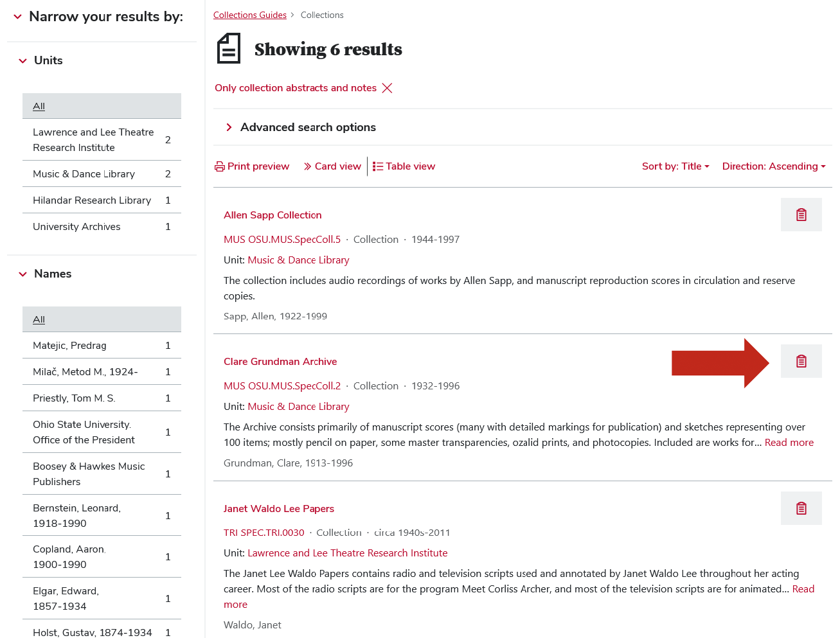
Task: Filter by name Milač, Metod M.
Action: click(102, 372)
